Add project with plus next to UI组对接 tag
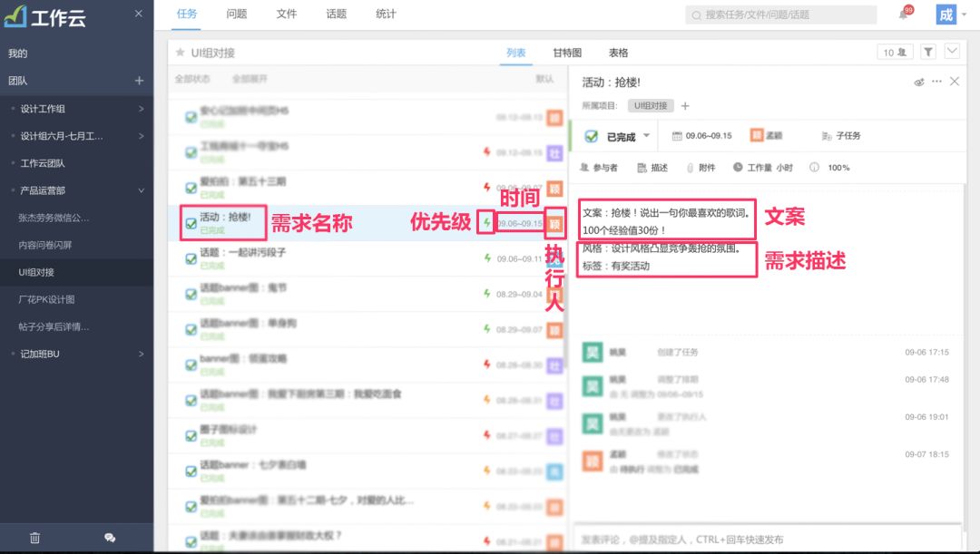Screen dimensions: 980x554 685,105
